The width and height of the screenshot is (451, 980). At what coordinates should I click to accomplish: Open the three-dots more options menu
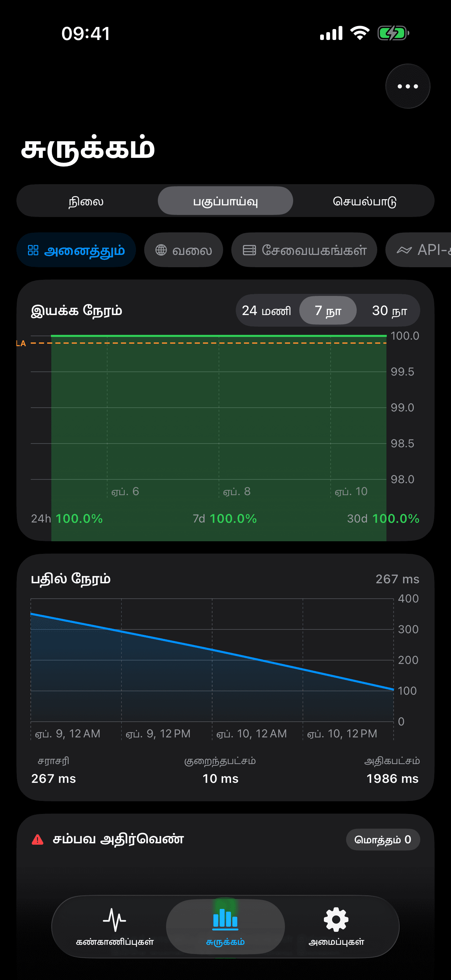pyautogui.click(x=408, y=86)
